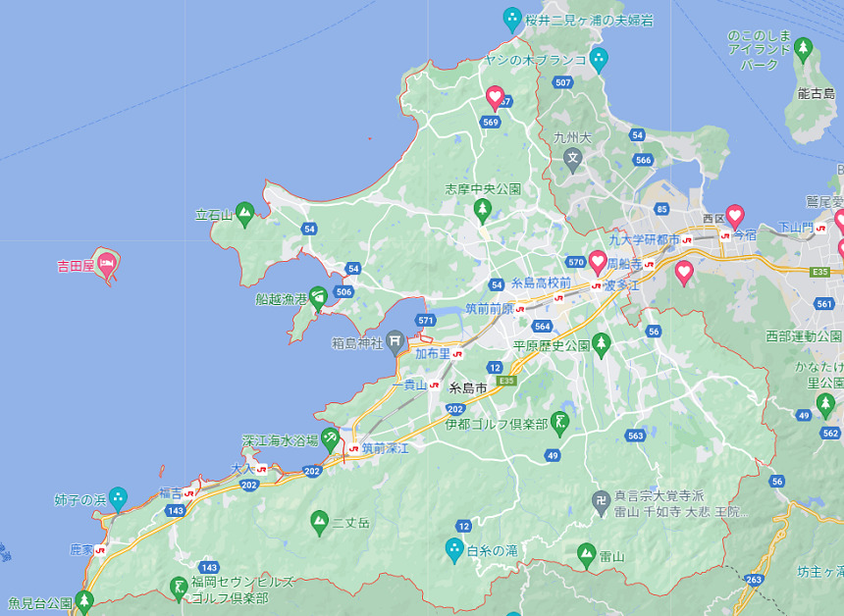The image size is (844, 616).
Task: Select the 周船寺 station label
Action: click(x=624, y=264)
